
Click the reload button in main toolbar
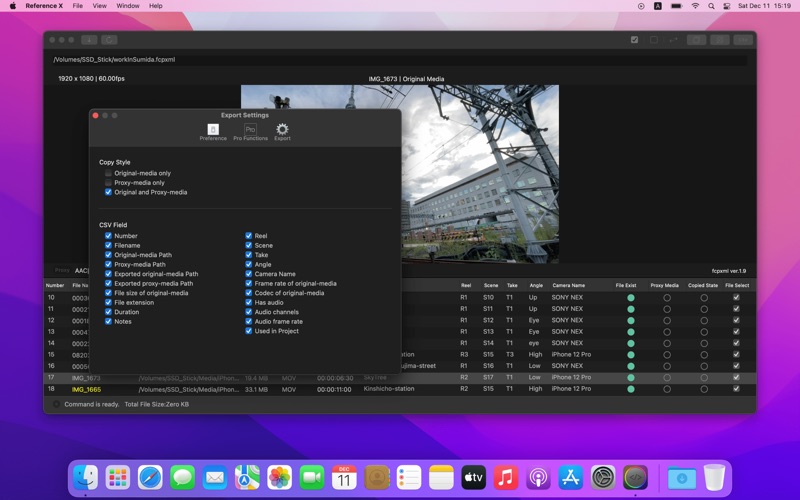[109, 40]
